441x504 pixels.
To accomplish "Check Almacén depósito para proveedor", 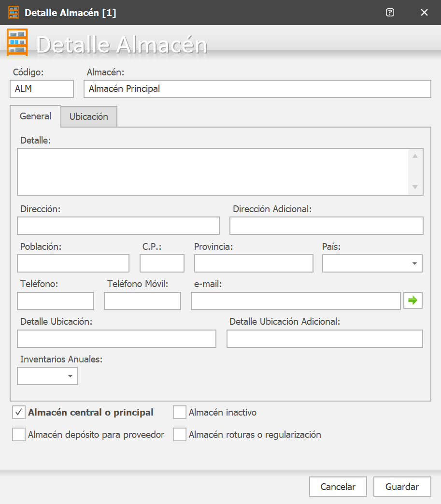I will 19,434.
